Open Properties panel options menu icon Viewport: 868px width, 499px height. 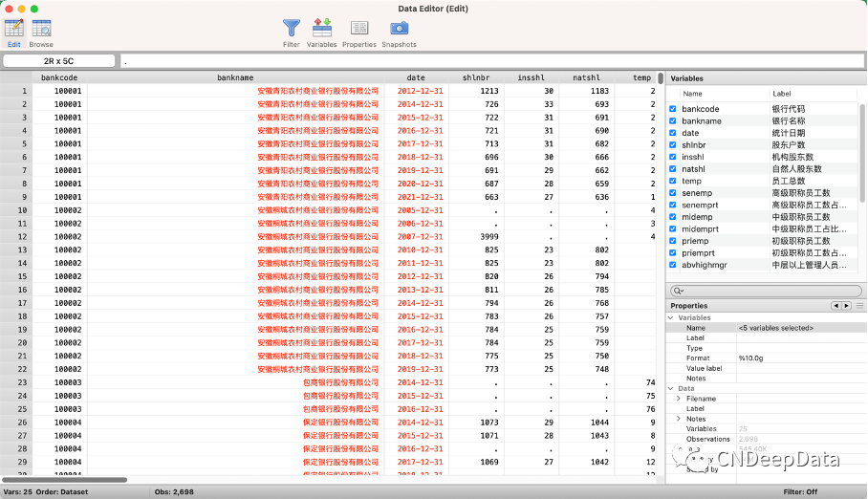[859, 306]
